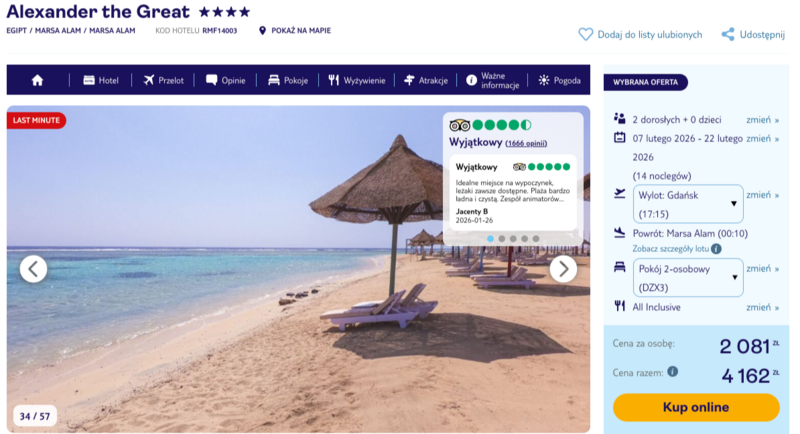Open the Opinie tab
This screenshot has height=434, width=800.
point(226,80)
